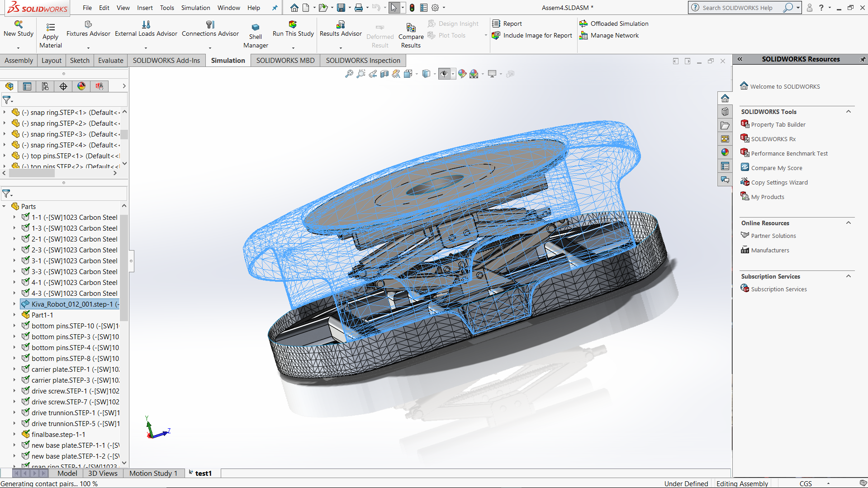868x488 pixels.
Task: Click Run This Study icon
Action: [x=293, y=25]
